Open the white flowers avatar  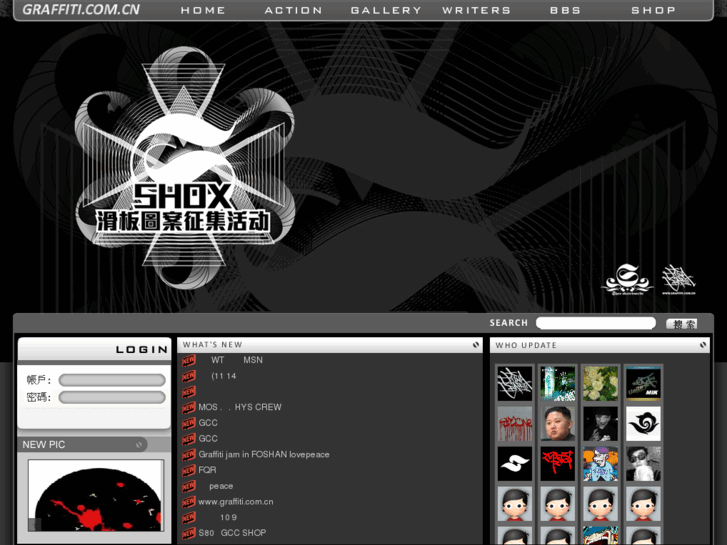click(600, 383)
